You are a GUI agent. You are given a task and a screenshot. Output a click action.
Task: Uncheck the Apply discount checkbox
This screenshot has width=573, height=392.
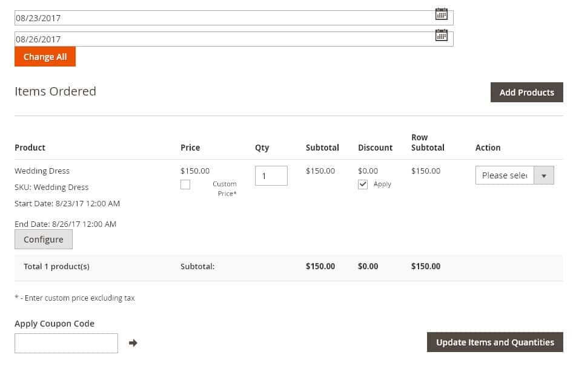[363, 185]
